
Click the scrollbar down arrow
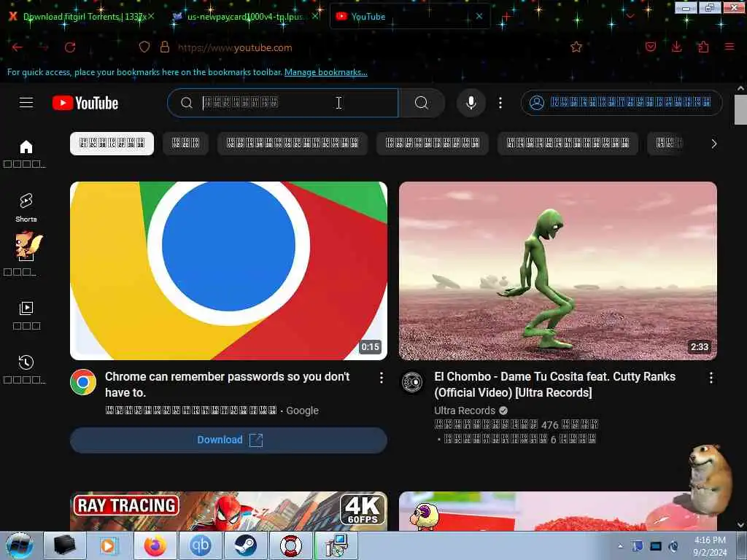pos(740,525)
